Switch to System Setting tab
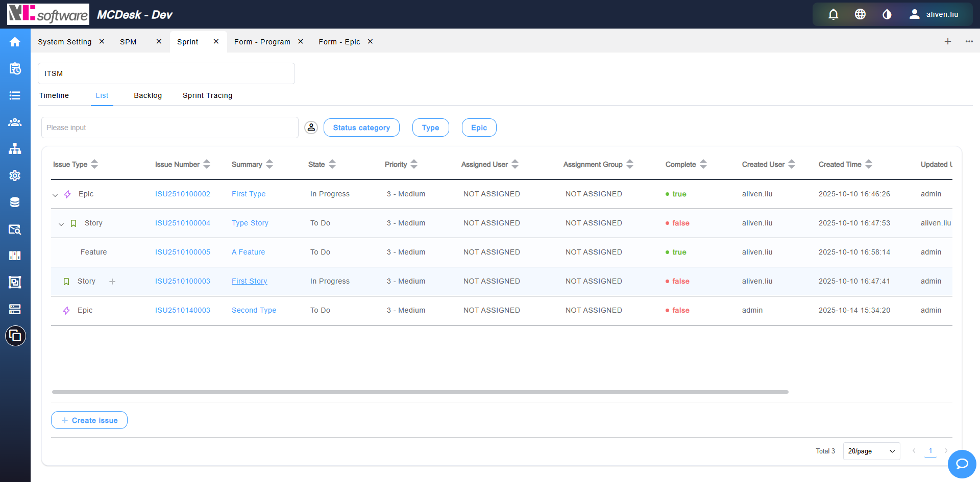980x482 pixels. coord(65,42)
